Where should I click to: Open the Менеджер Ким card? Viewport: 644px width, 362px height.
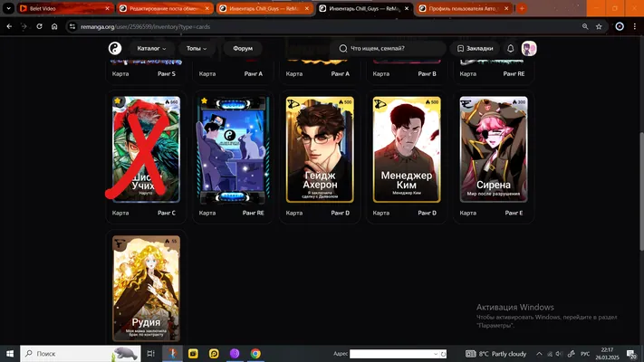[407, 149]
